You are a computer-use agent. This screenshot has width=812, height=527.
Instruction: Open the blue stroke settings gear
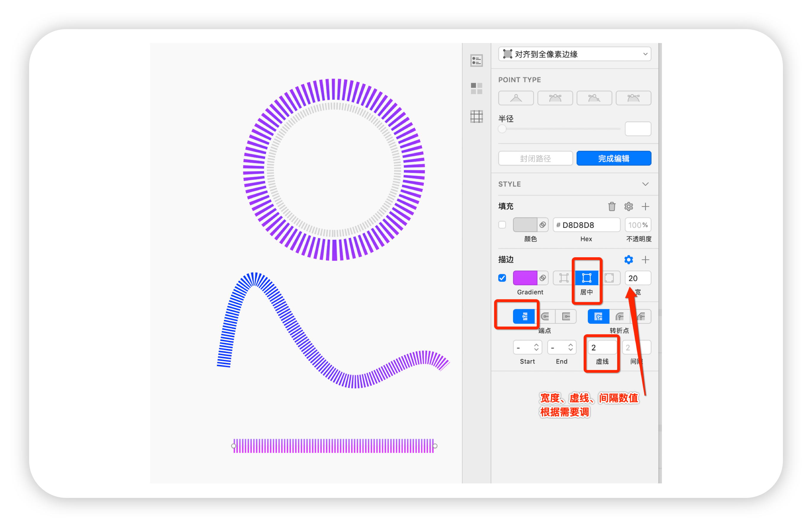[x=628, y=260]
